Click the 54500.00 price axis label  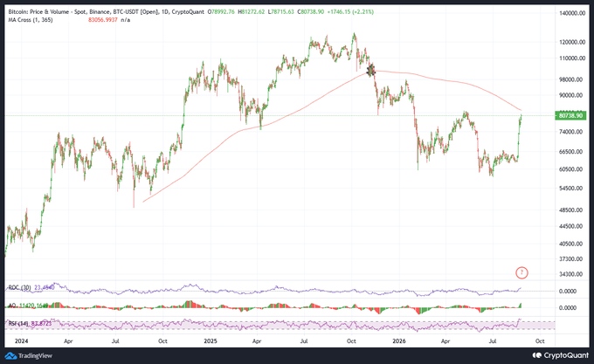(572, 189)
